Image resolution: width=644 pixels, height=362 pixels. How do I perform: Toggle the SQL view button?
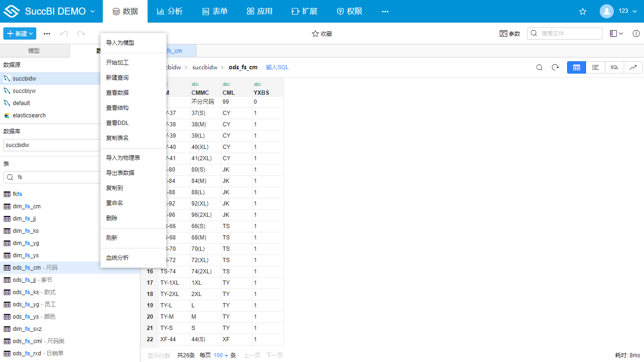[614, 67]
